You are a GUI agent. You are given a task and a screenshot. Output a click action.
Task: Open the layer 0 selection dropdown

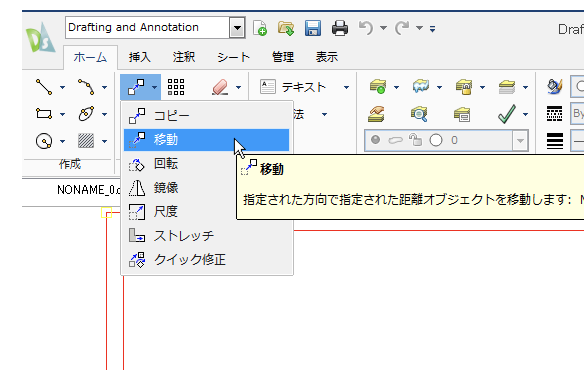520,141
